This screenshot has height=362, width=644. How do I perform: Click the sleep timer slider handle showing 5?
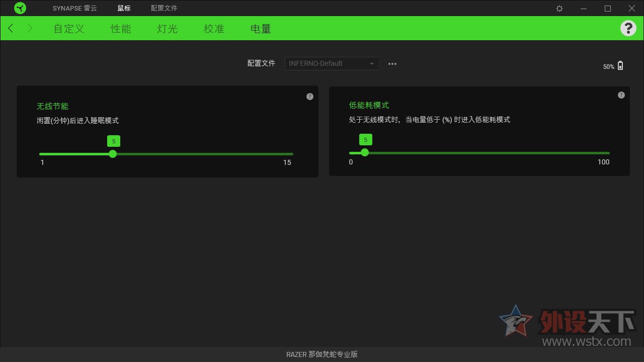tap(113, 154)
